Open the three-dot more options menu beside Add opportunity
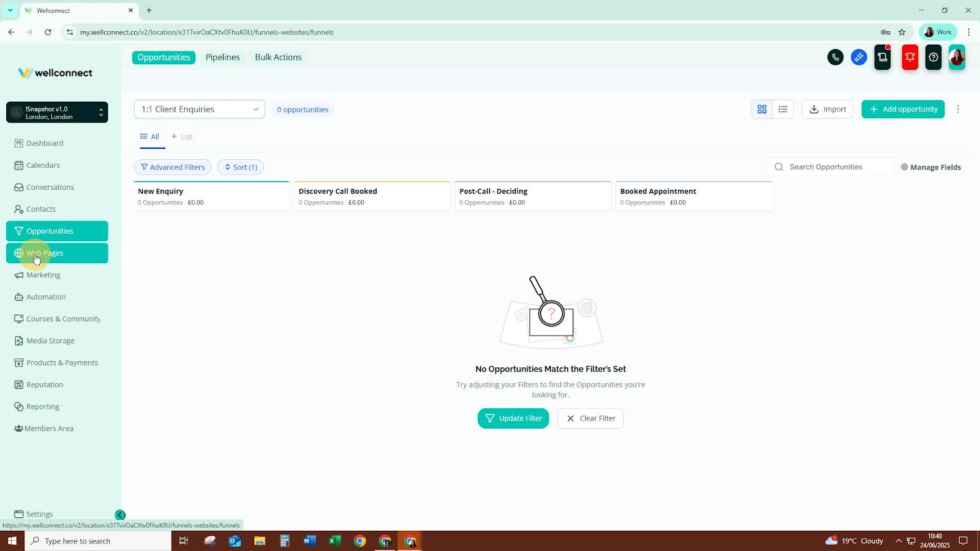Screen dimensions: 980x551 tap(958, 110)
